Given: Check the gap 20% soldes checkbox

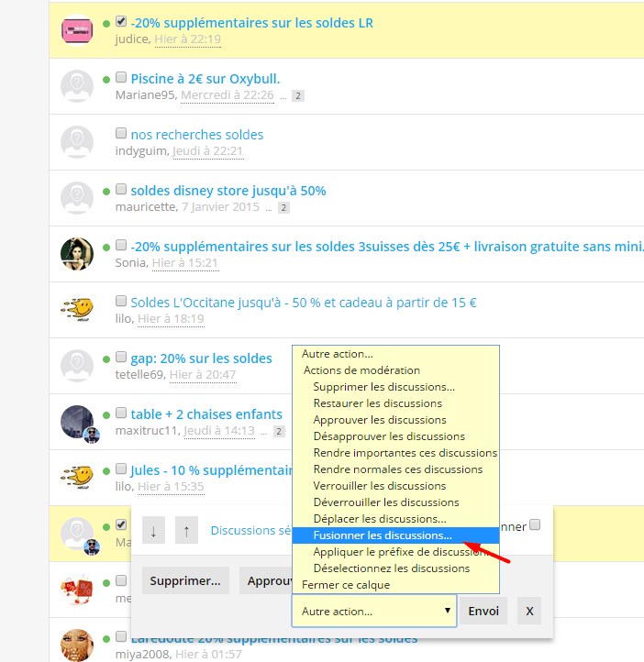Looking at the screenshot, I should click(121, 357).
